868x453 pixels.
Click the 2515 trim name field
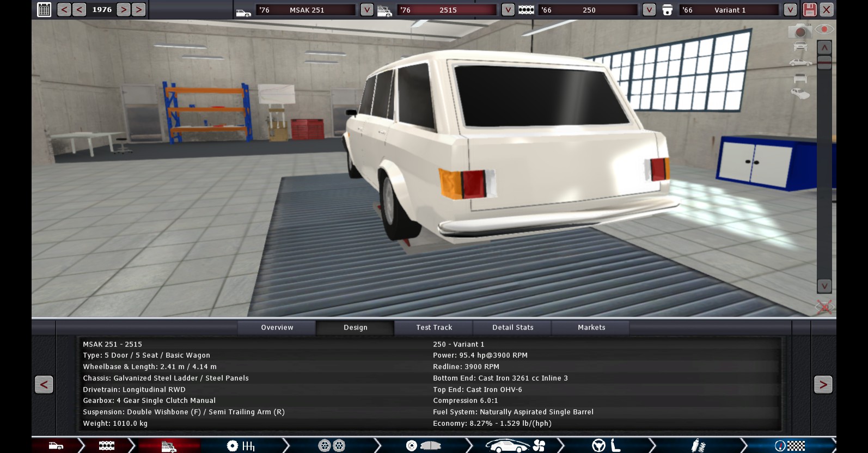pyautogui.click(x=448, y=10)
